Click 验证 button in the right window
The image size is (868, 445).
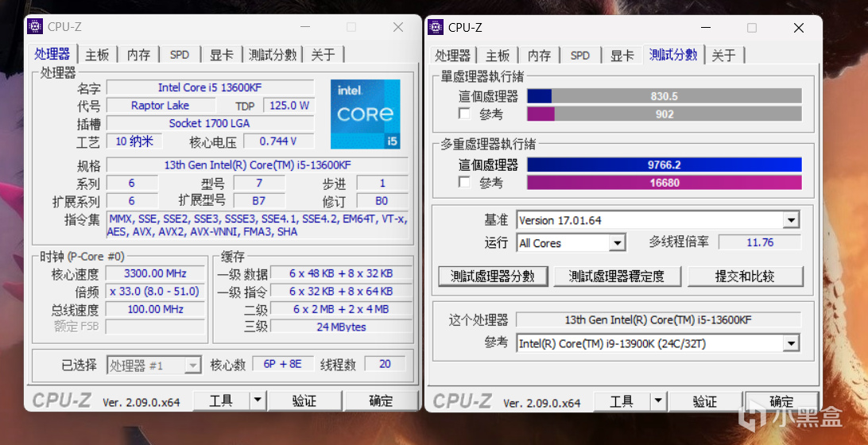[704, 401]
